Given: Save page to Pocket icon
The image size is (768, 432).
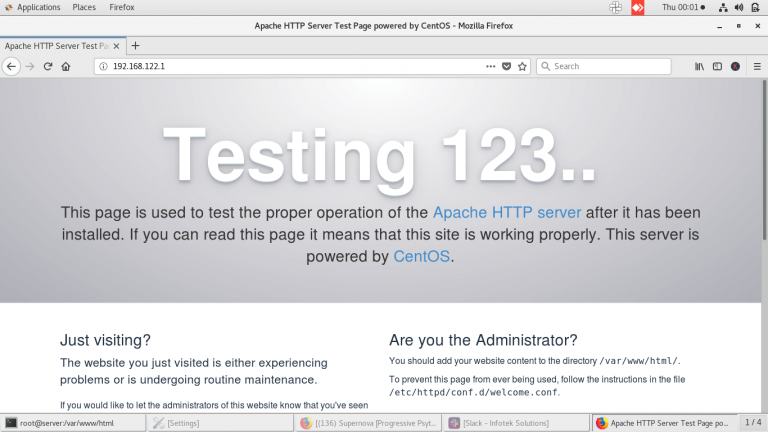Looking at the screenshot, I should (506, 66).
